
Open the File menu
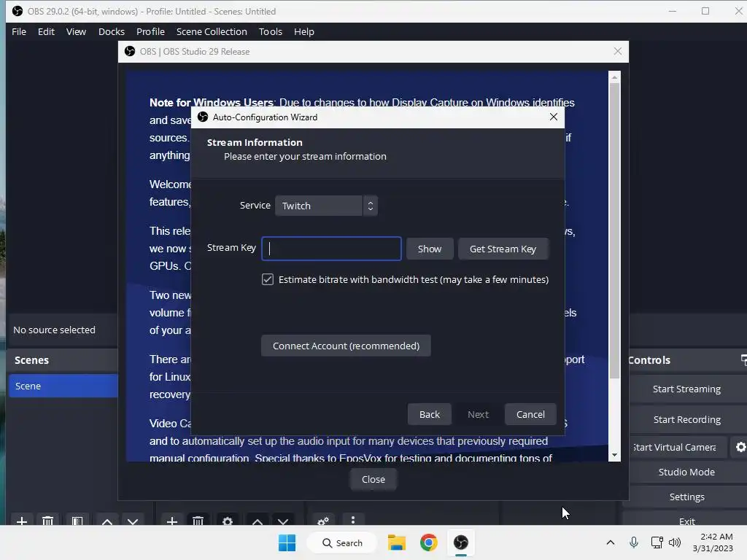point(19,32)
